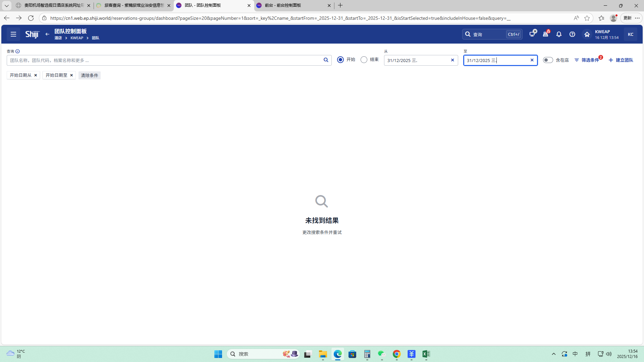The image size is (644, 362).
Task: Click the 建立团队 button
Action: tap(621, 60)
